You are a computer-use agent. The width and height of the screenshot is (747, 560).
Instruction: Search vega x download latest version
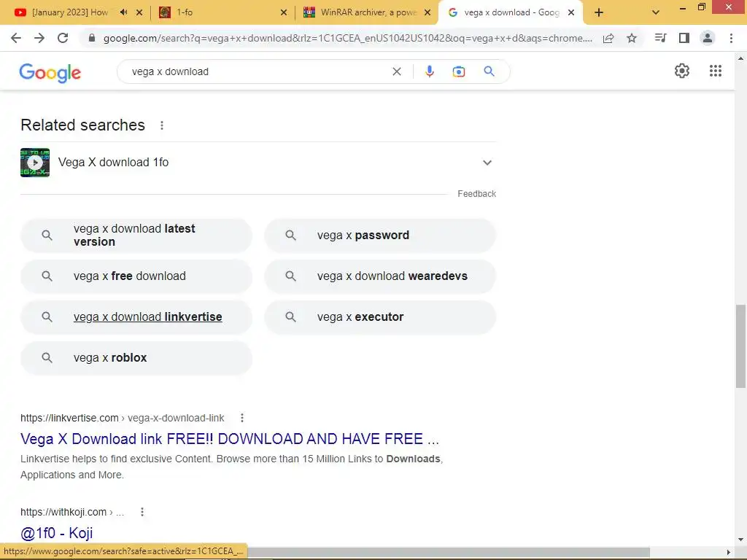coord(136,236)
